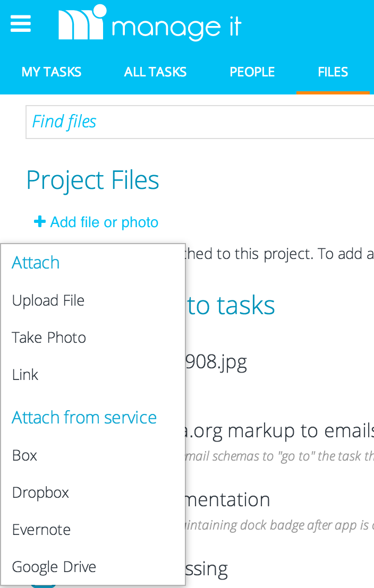
Task: Open the hamburger navigation menu
Action: (21, 24)
